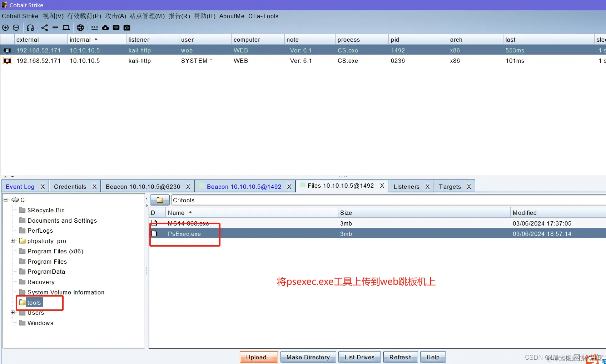
Task: Switch to pivot graph view icon
Action: [x=45, y=28]
